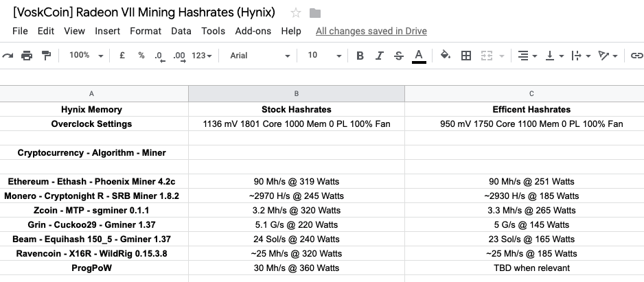Select '90 Mh/s @ 319 Watts' cell
644x282 pixels.
click(x=296, y=181)
